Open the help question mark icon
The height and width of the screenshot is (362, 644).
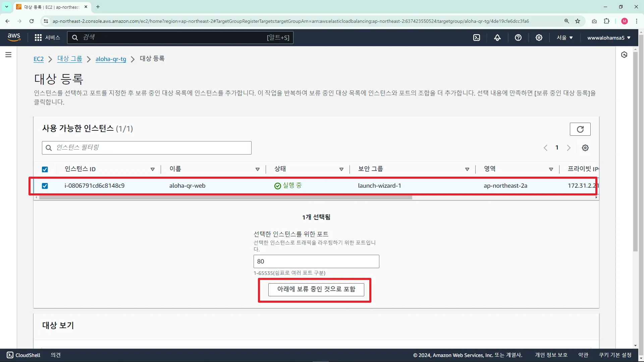click(518, 38)
